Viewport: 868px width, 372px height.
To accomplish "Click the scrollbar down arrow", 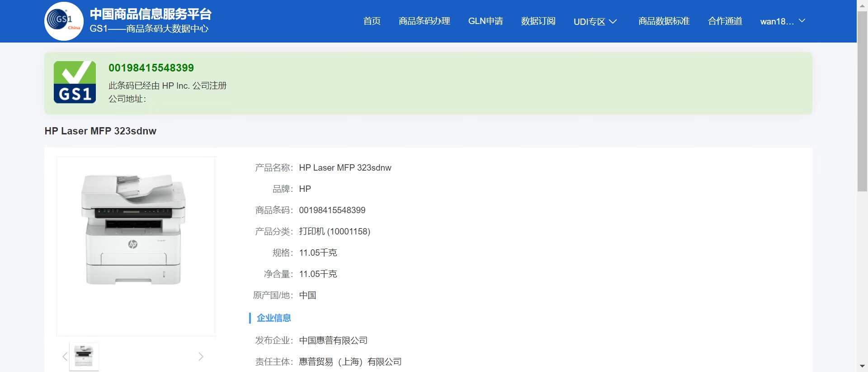I will pos(862,366).
